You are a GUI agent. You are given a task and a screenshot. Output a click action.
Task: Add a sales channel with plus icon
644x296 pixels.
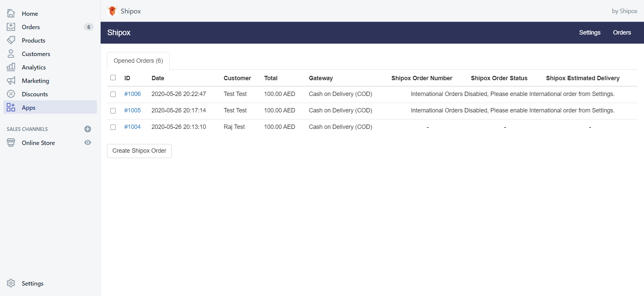(x=88, y=129)
